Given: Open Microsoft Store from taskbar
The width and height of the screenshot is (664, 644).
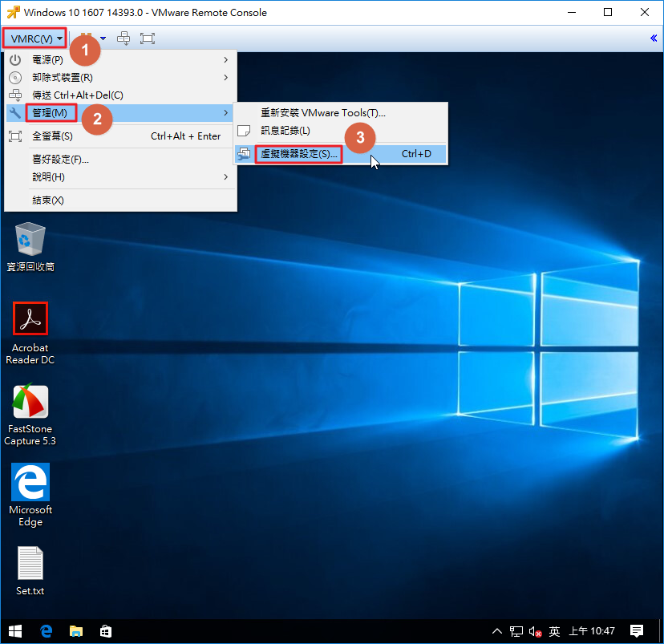Looking at the screenshot, I should point(106,631).
